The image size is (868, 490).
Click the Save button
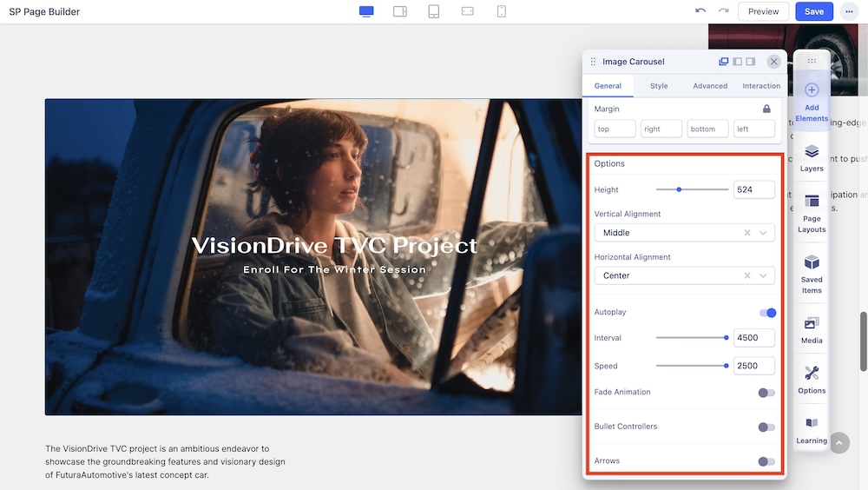point(813,11)
